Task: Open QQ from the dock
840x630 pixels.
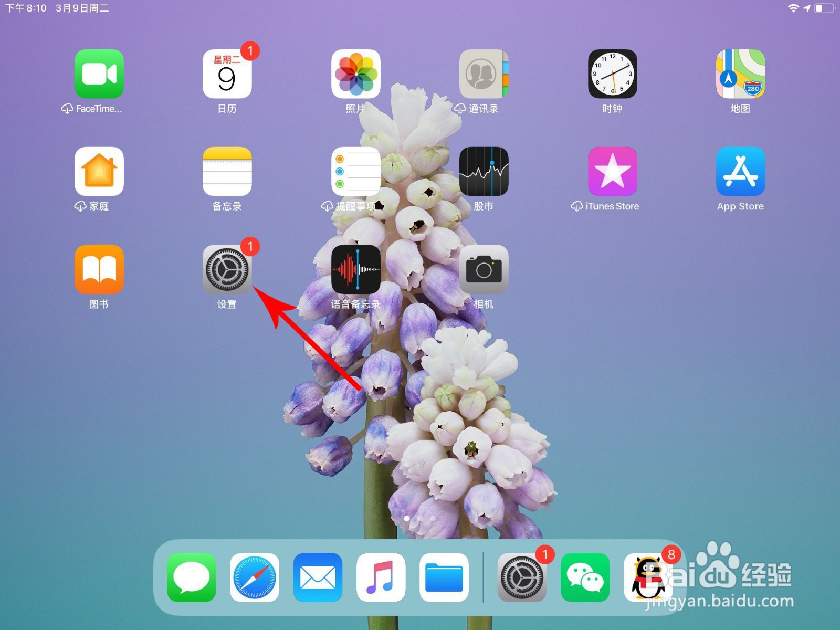Action: tap(648, 577)
